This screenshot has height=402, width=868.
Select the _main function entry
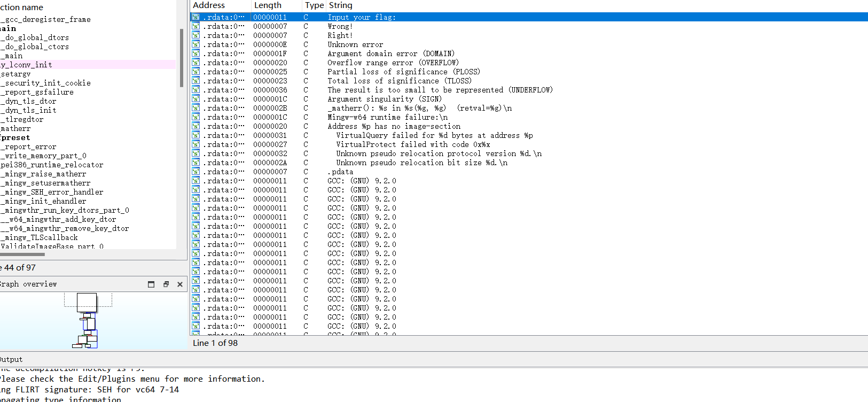click(x=11, y=56)
